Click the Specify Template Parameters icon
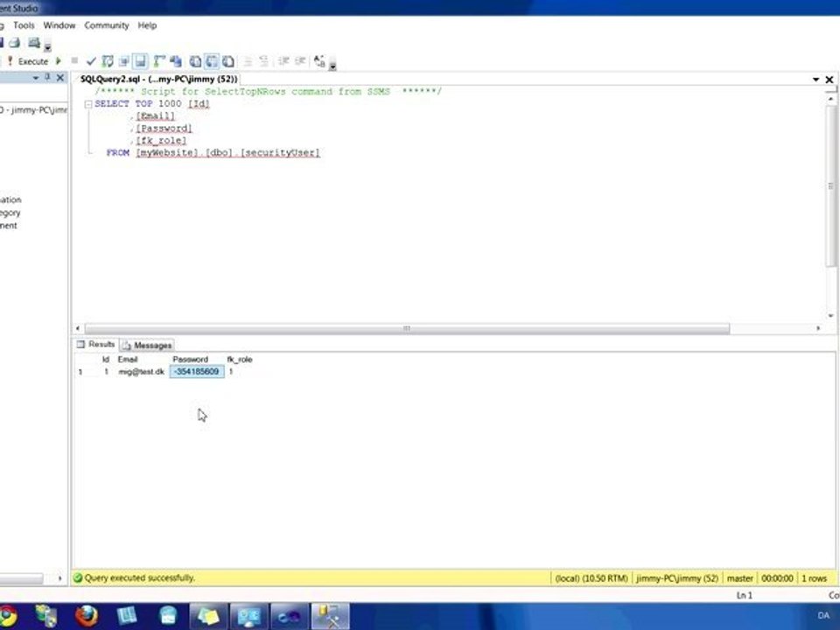Viewport: 840px width, 630px height. [319, 61]
